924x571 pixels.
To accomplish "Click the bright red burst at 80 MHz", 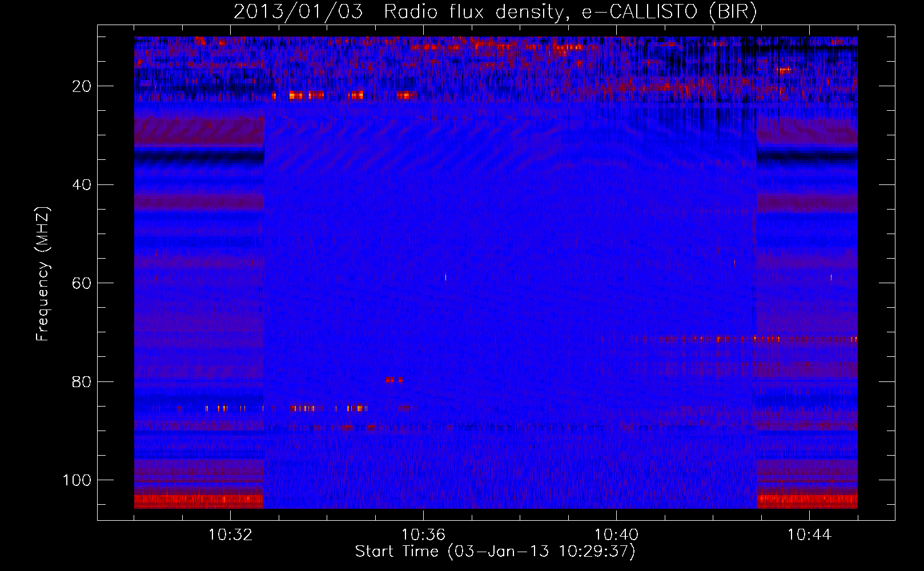I will point(394,380).
